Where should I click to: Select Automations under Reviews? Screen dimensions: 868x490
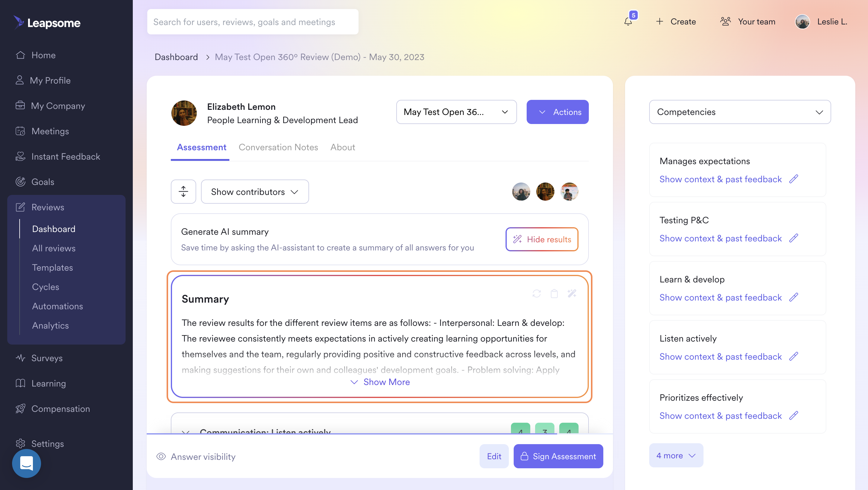point(57,306)
